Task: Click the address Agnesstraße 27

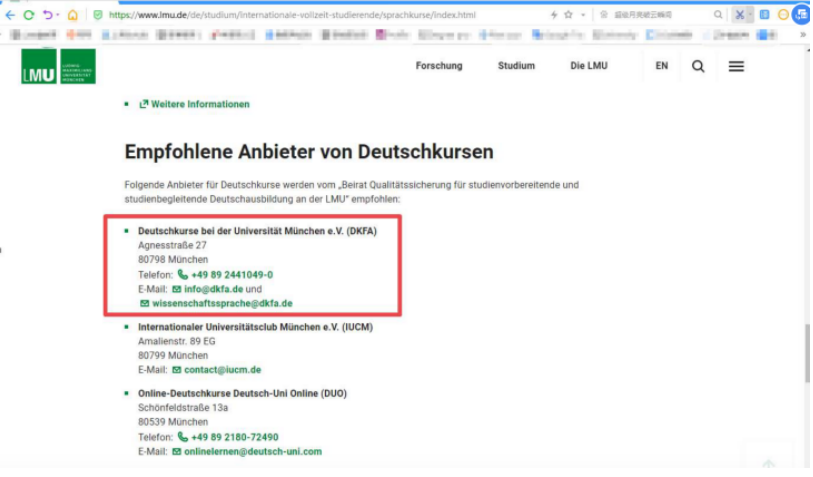Action: 173,246
